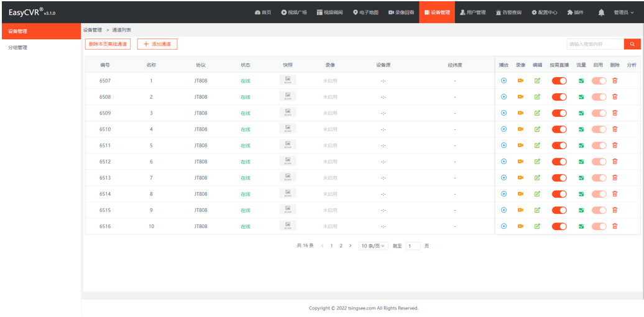
Task: Toggle enable switch for channel 6510
Action: 599,129
